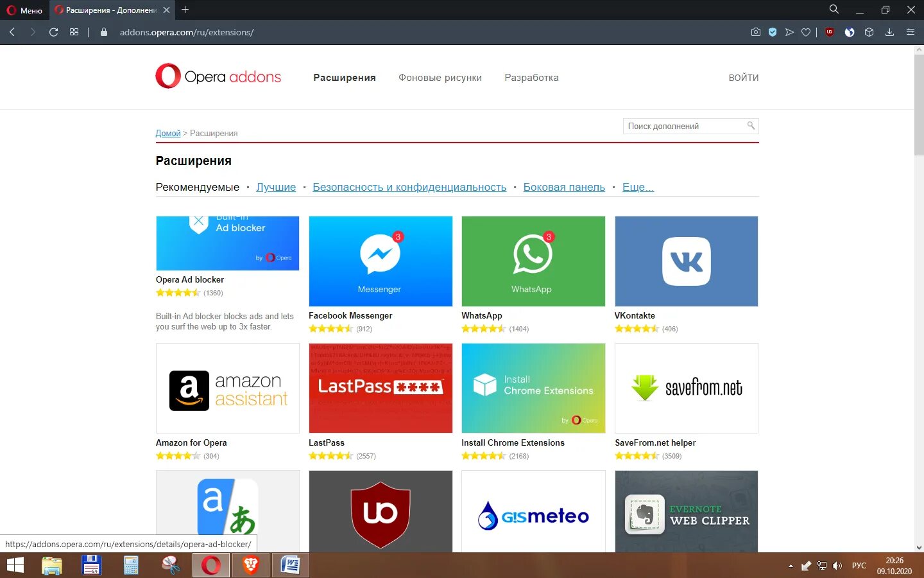Viewport: 924px width, 578px height.
Task: Open the savefrom.net extension tile
Action: (x=687, y=389)
